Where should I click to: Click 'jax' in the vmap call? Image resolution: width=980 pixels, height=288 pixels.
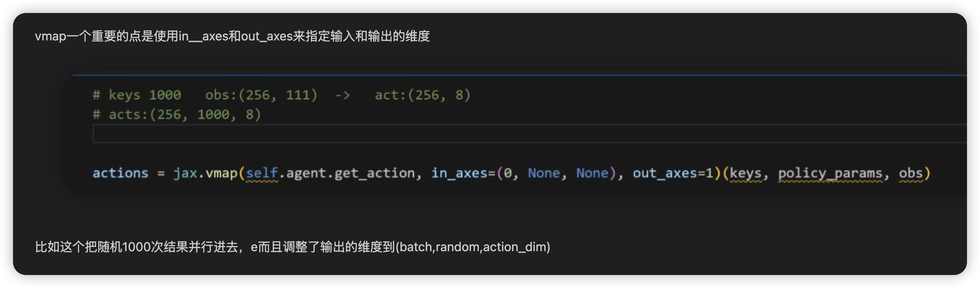point(185,173)
